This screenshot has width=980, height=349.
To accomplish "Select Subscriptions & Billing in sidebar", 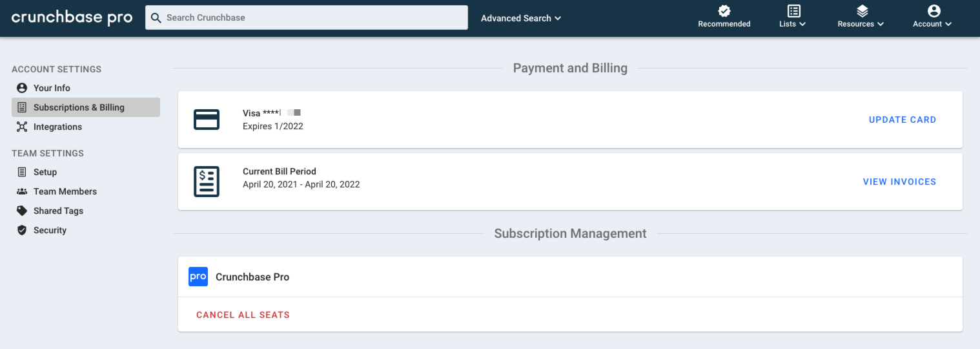I will [x=86, y=107].
